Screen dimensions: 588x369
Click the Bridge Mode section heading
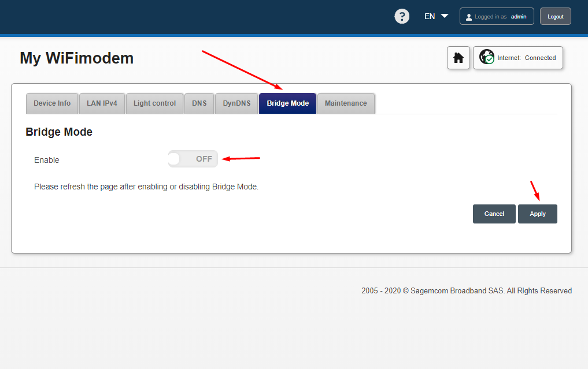tap(59, 132)
